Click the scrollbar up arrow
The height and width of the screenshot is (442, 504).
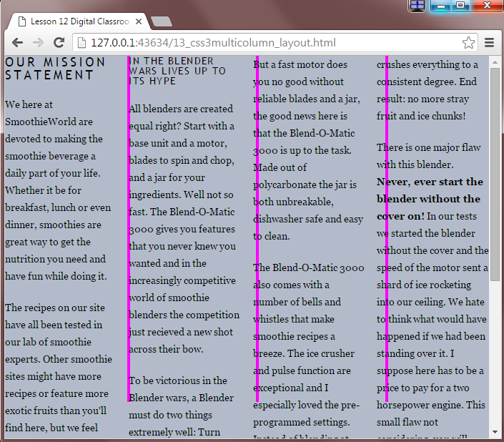coord(495,62)
